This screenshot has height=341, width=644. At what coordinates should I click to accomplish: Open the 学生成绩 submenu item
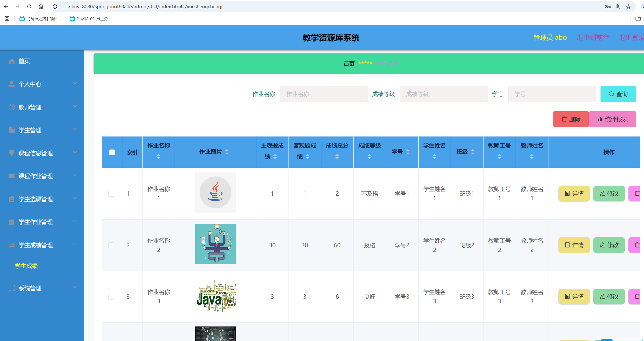pyautogui.click(x=26, y=266)
